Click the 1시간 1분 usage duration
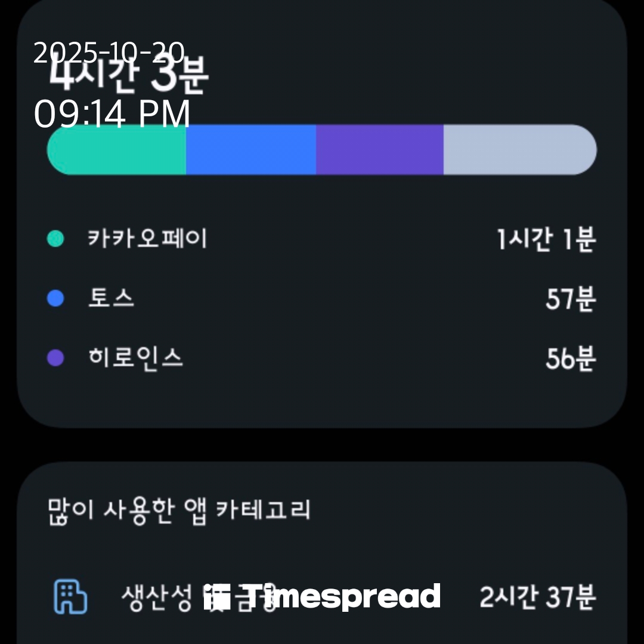The height and width of the screenshot is (644, 644). tap(546, 240)
